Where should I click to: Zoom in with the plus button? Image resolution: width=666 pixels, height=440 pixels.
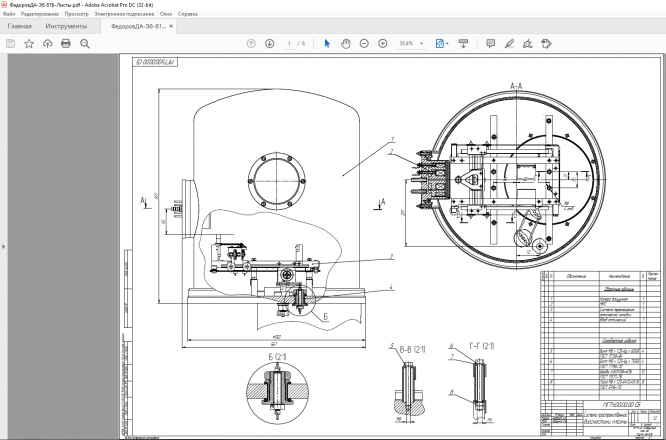(383, 44)
